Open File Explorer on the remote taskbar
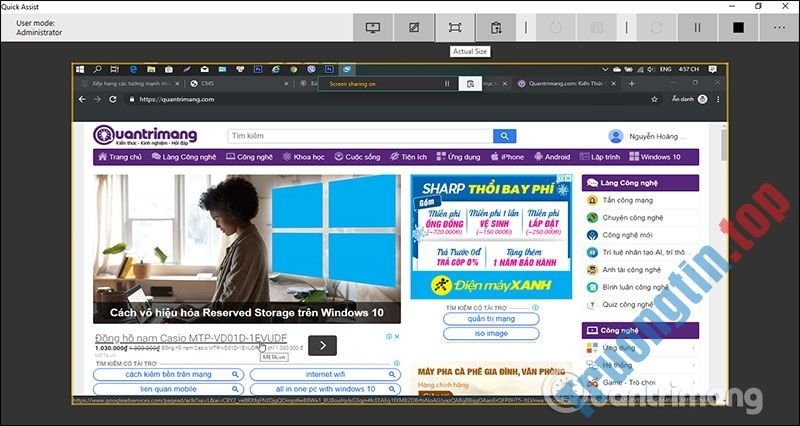 [151, 69]
